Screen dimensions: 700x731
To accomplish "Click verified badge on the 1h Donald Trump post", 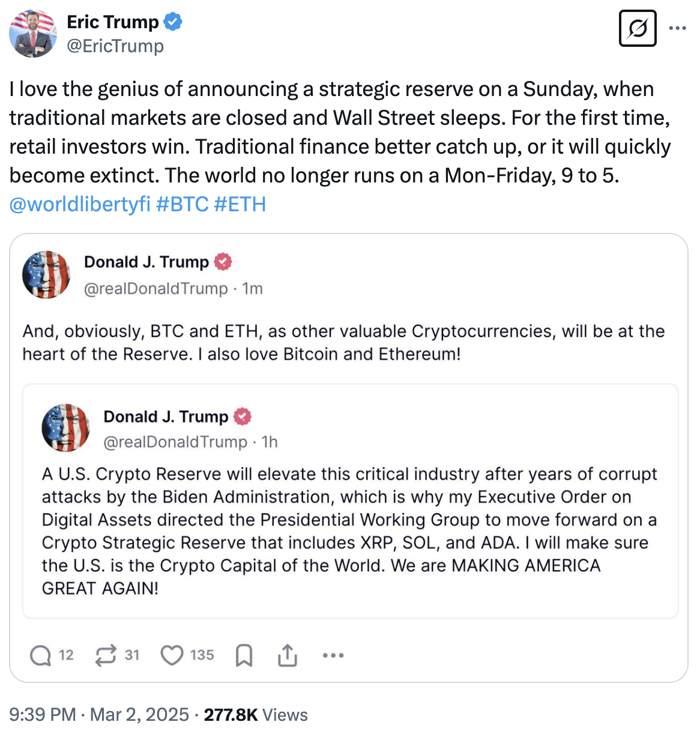I will point(242,417).
